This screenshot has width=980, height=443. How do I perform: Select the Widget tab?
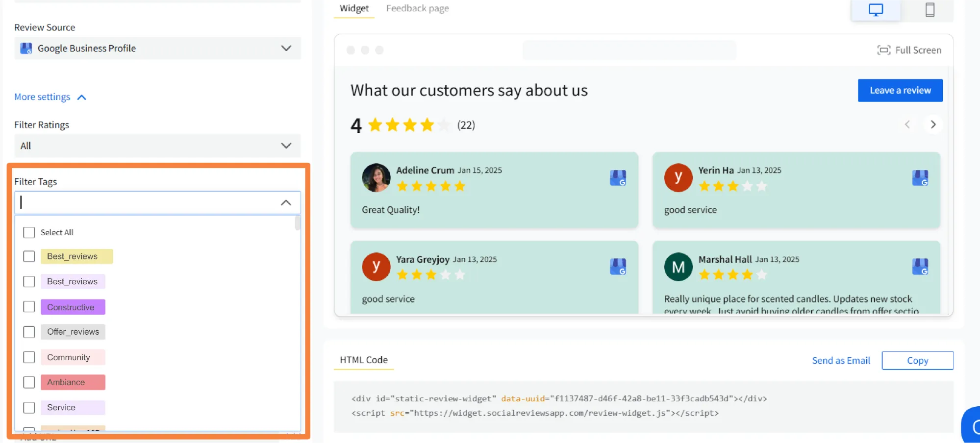pyautogui.click(x=353, y=8)
